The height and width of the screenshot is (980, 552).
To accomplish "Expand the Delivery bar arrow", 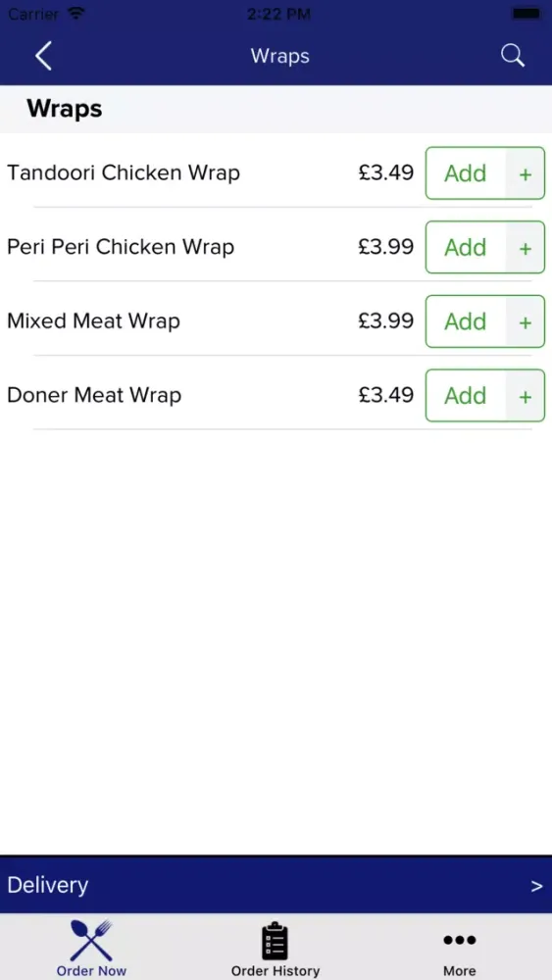I will point(536,886).
